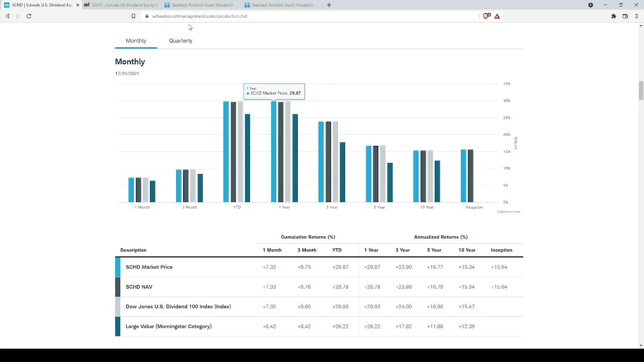Click the +12.39 10 Year Large Value cell
This screenshot has height=362, width=644.
coord(467,326)
